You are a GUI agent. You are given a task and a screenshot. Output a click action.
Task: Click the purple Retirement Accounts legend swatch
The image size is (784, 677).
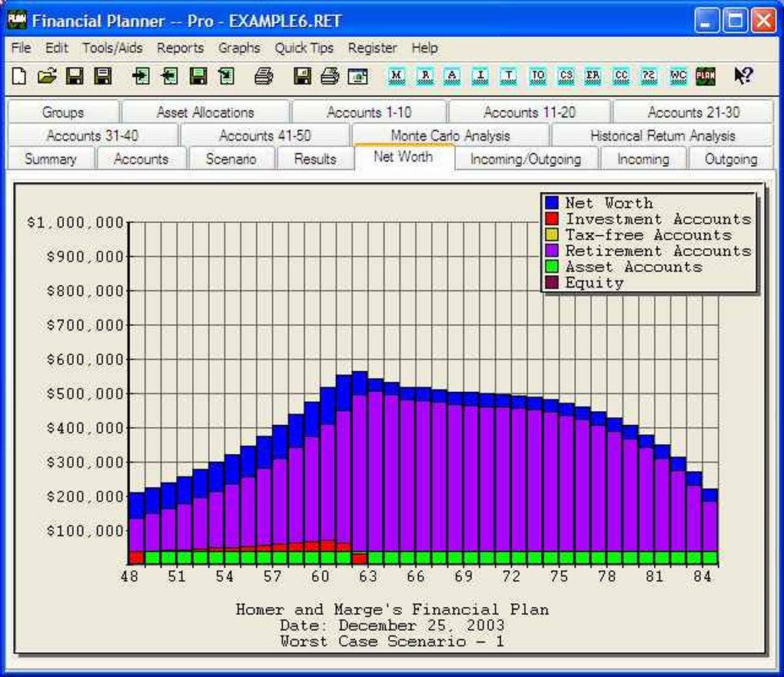[551, 251]
